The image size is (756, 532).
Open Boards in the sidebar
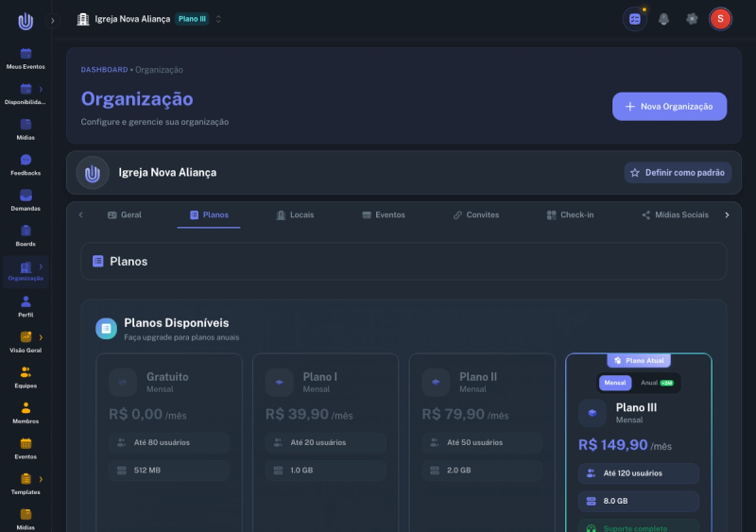[26, 236]
